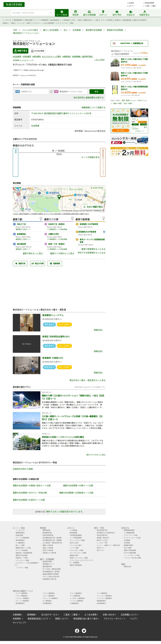Viewport: 161px width, 644px height.
Task: Click the 新宿御苑ミュージアム thumbnail photo
Action: pos(26,323)
